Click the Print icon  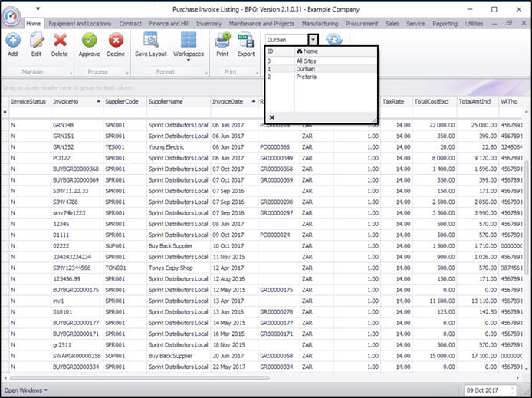pyautogui.click(x=222, y=41)
